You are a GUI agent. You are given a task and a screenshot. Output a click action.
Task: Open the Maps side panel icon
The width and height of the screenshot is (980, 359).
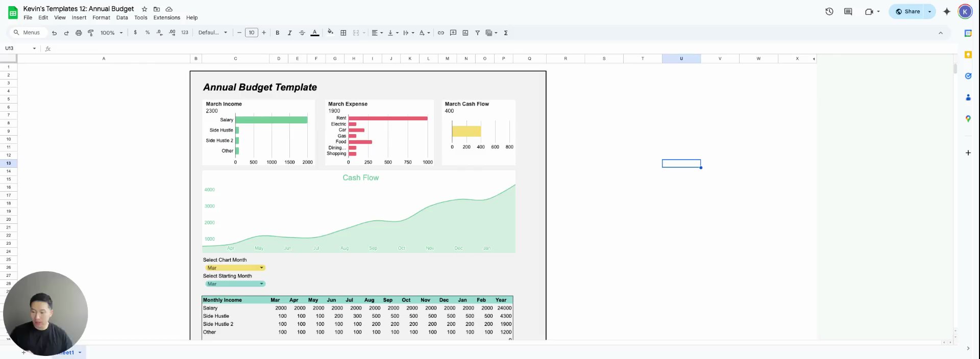pos(968,119)
